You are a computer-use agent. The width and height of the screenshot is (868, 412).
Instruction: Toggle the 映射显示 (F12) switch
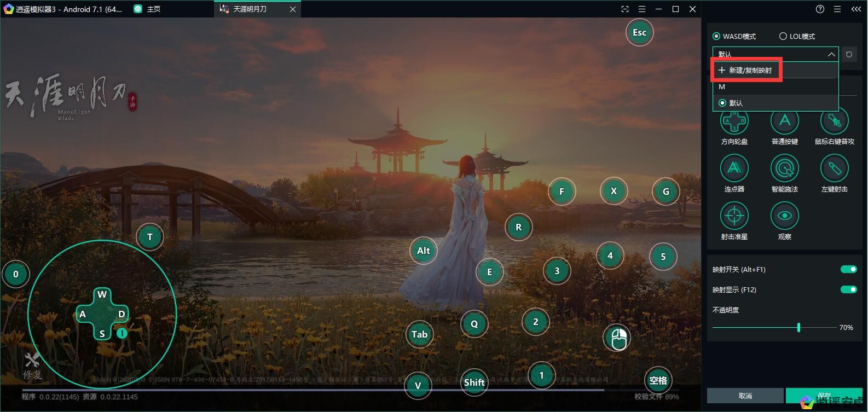click(x=848, y=289)
